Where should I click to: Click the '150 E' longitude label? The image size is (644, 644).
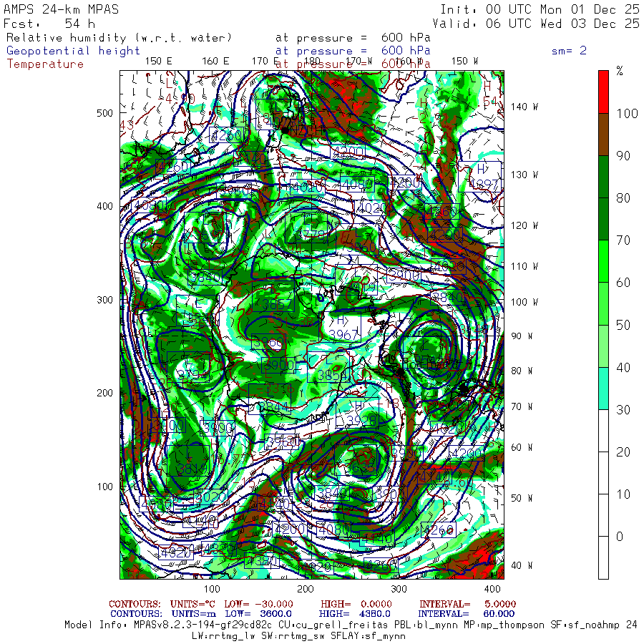pos(159,62)
